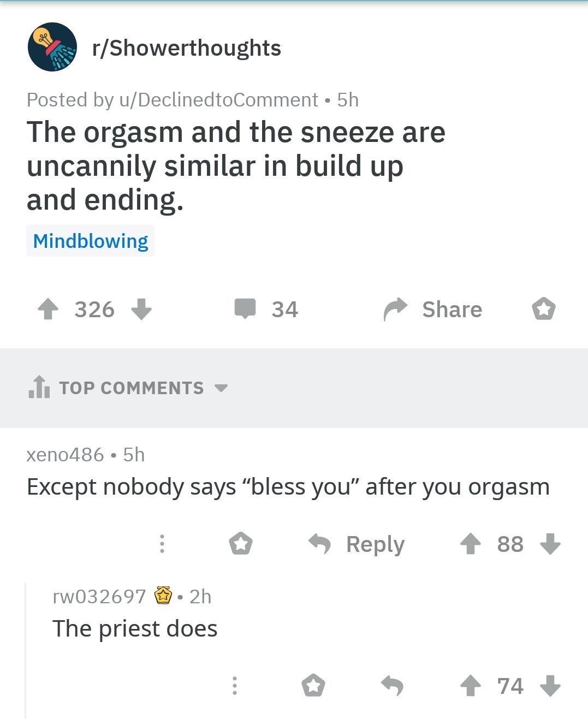This screenshot has width=588, height=719.
Task: Open options menu on rw032697's reply
Action: click(235, 686)
